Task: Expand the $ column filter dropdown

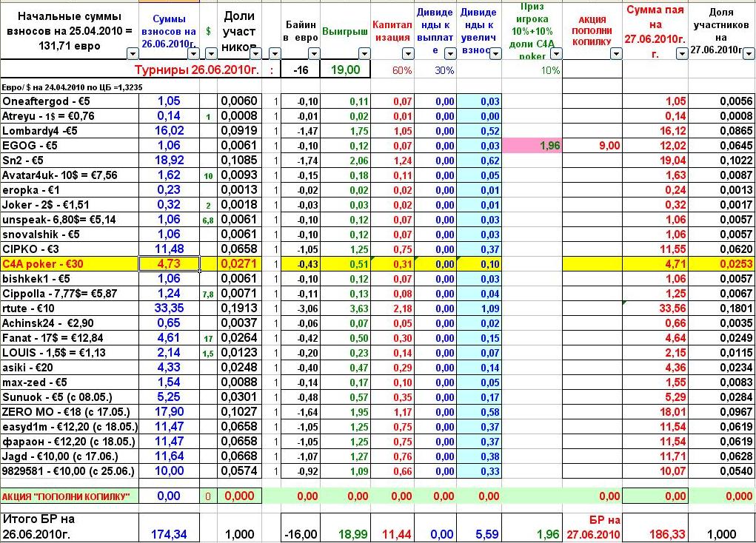Action: [x=211, y=53]
